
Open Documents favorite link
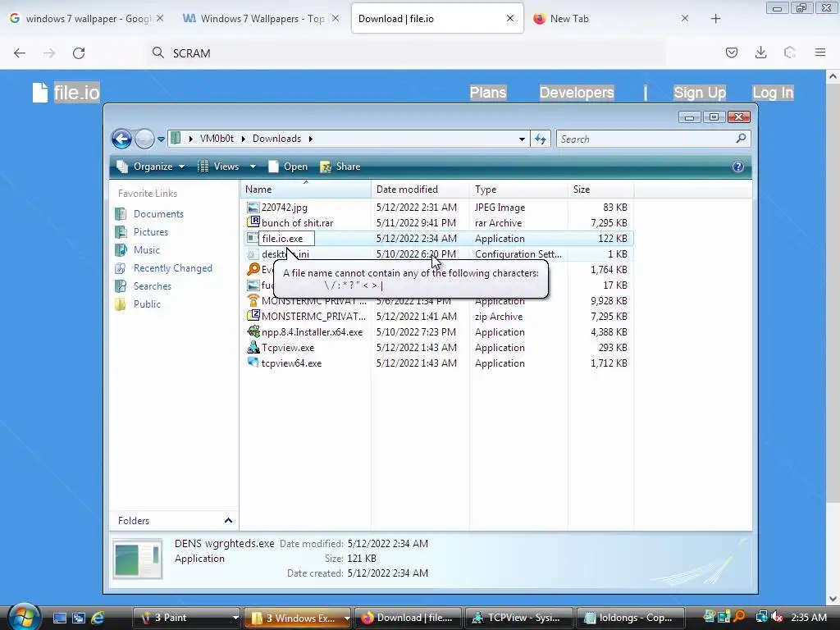tap(158, 214)
